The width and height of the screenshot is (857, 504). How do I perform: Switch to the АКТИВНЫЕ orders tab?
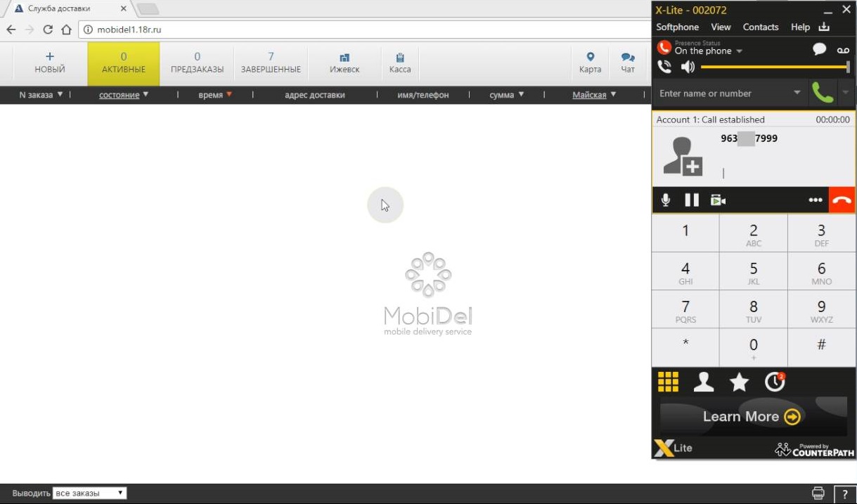pyautogui.click(x=124, y=63)
